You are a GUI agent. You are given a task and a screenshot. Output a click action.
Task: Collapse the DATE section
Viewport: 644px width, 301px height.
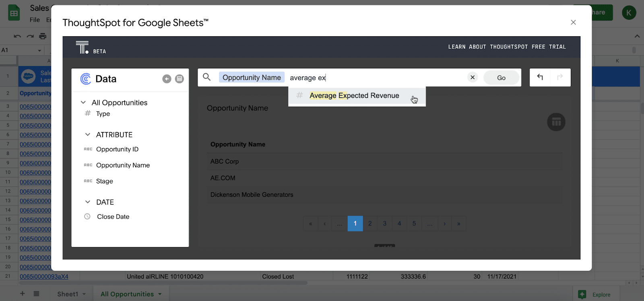click(88, 202)
